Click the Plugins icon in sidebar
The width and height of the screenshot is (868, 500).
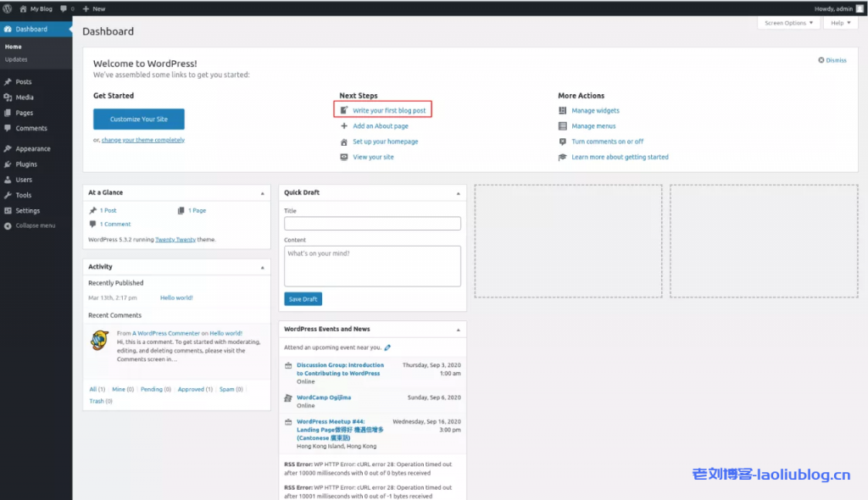8,164
